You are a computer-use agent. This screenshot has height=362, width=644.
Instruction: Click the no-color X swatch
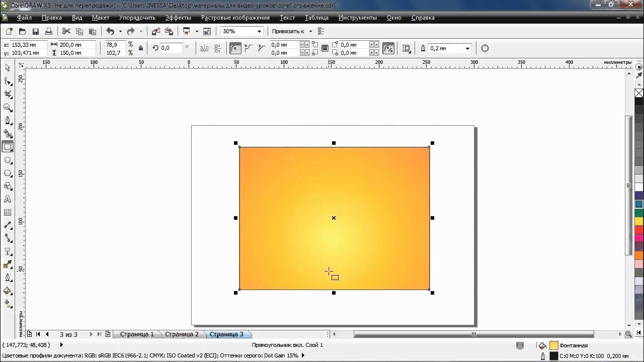pos(639,93)
